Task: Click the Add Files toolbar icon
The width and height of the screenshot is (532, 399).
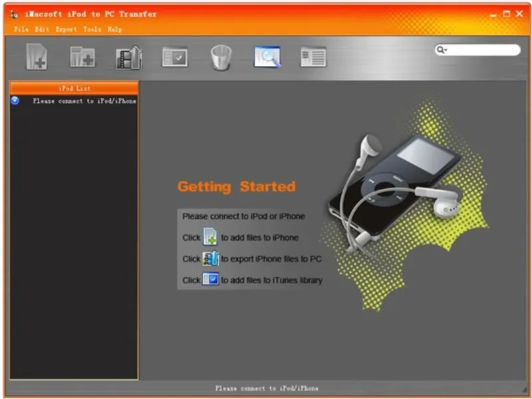Action: pos(37,57)
